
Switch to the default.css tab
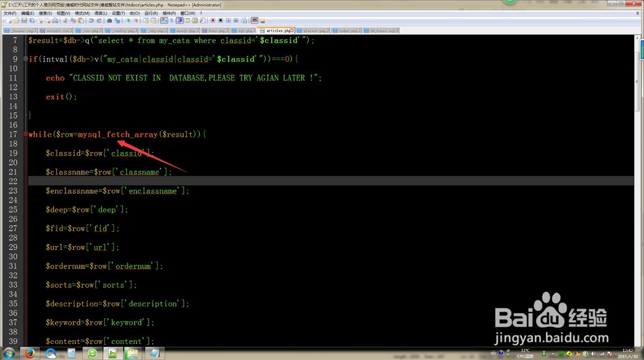pos(56,31)
